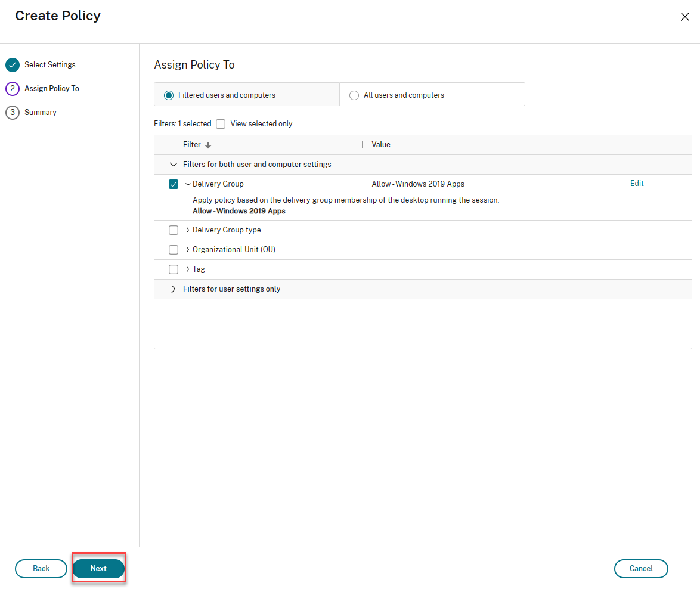Check the Tag filter checkbox
The width and height of the screenshot is (700, 589).
click(174, 269)
